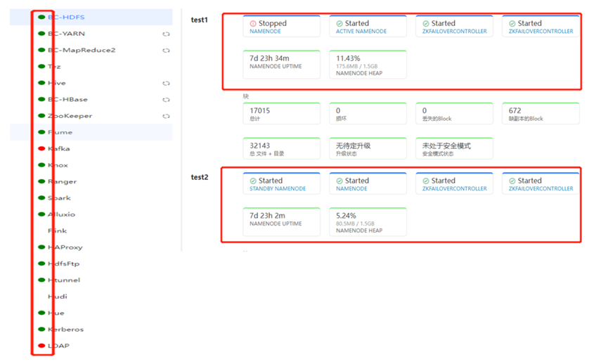Click refresh icon beside BC-MapReduce2
The height and width of the screenshot is (364, 608).
click(166, 51)
